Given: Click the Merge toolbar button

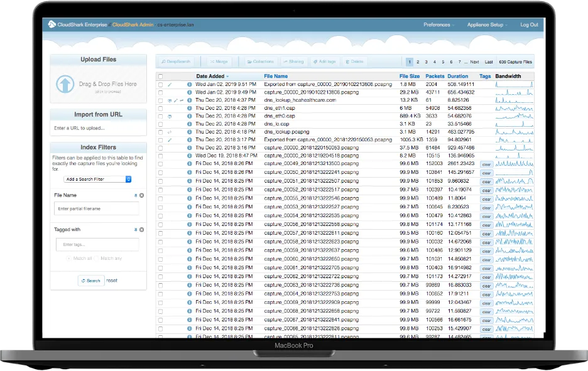Looking at the screenshot, I should (x=219, y=62).
